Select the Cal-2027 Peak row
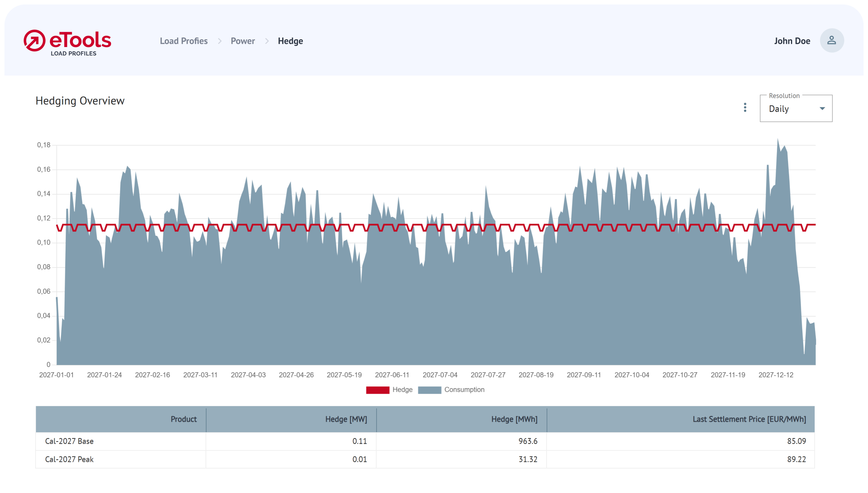 point(69,459)
